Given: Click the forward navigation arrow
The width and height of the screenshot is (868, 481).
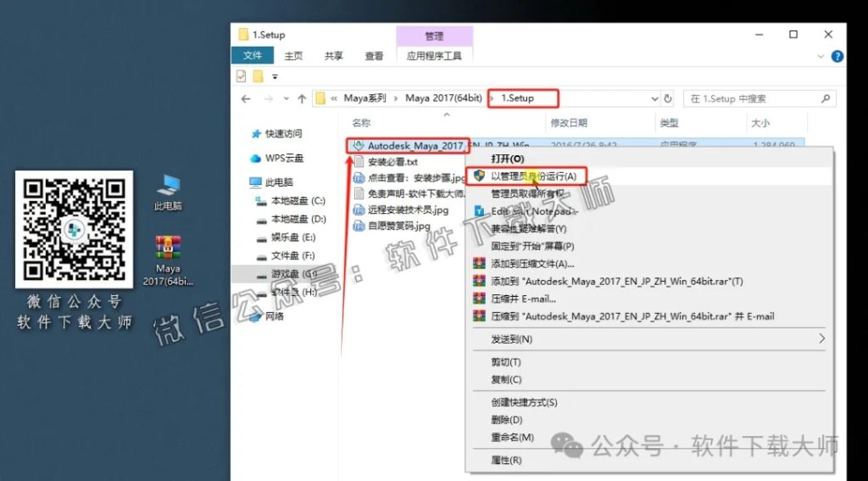Looking at the screenshot, I should 269,99.
